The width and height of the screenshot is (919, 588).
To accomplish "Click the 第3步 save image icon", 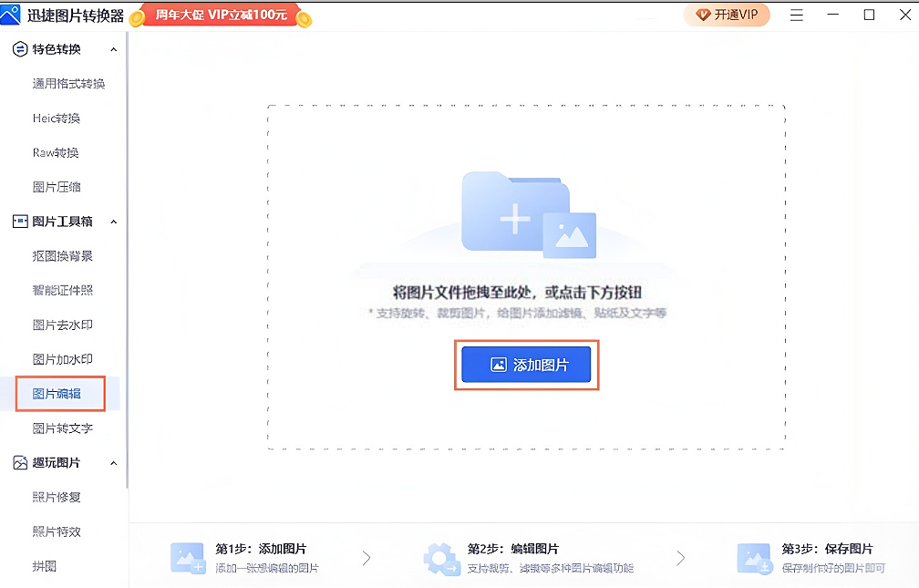I will (x=754, y=555).
